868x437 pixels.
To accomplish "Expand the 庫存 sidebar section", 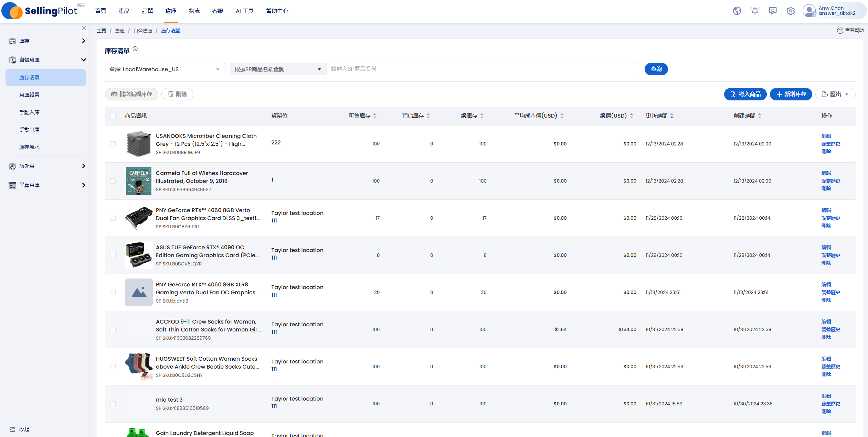I will [83, 41].
